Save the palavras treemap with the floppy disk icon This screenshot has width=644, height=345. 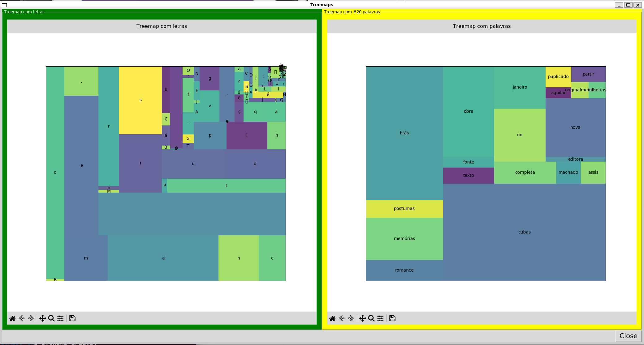coord(392,318)
